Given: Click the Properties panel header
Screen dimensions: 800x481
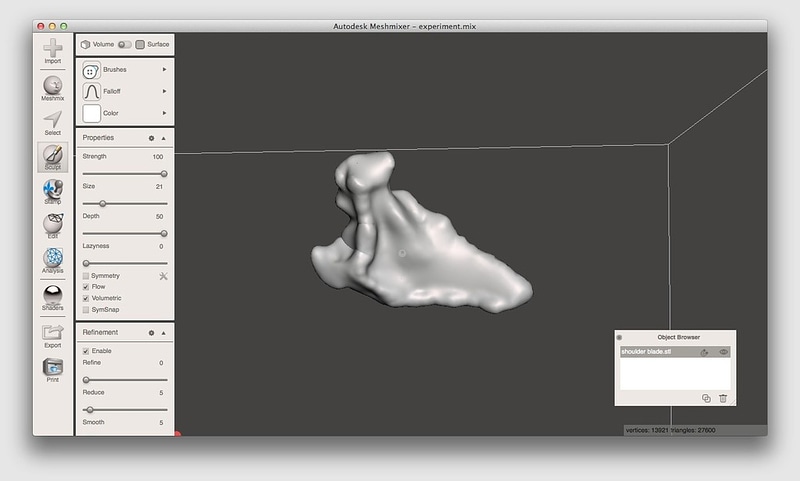Looking at the screenshot, I should click(x=125, y=138).
